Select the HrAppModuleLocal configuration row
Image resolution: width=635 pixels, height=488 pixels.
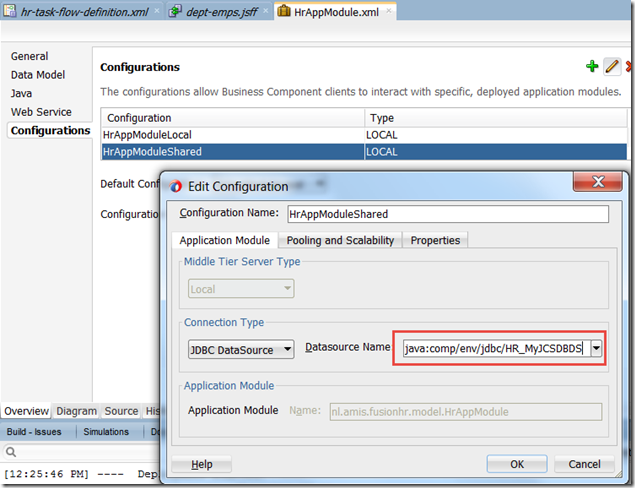point(235,135)
